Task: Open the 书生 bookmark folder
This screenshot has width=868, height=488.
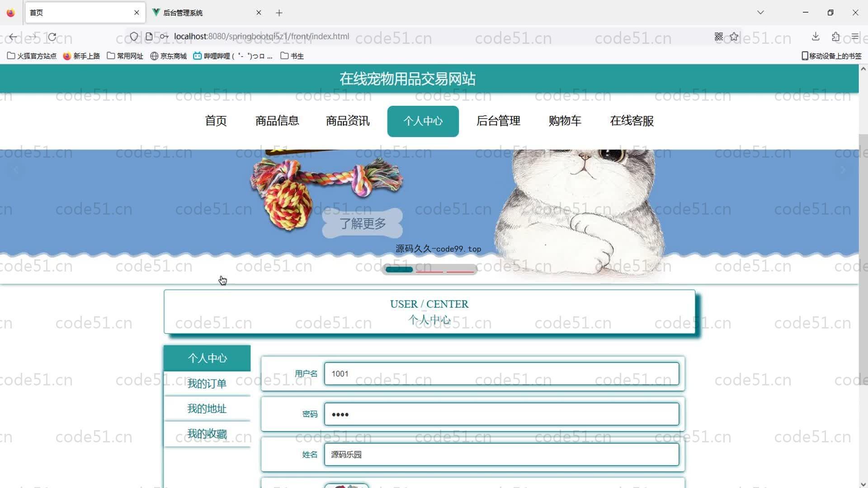Action: point(292,56)
